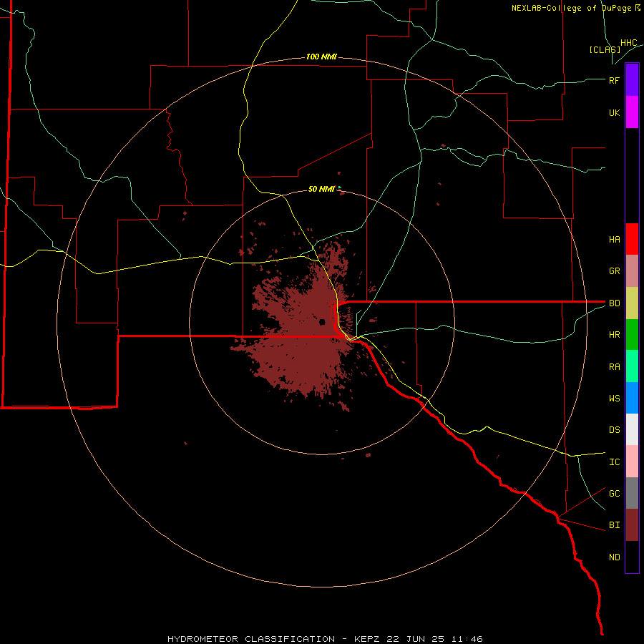Screen dimensions: 644x644
Task: Click the mint green RA swatch
Action: point(632,366)
